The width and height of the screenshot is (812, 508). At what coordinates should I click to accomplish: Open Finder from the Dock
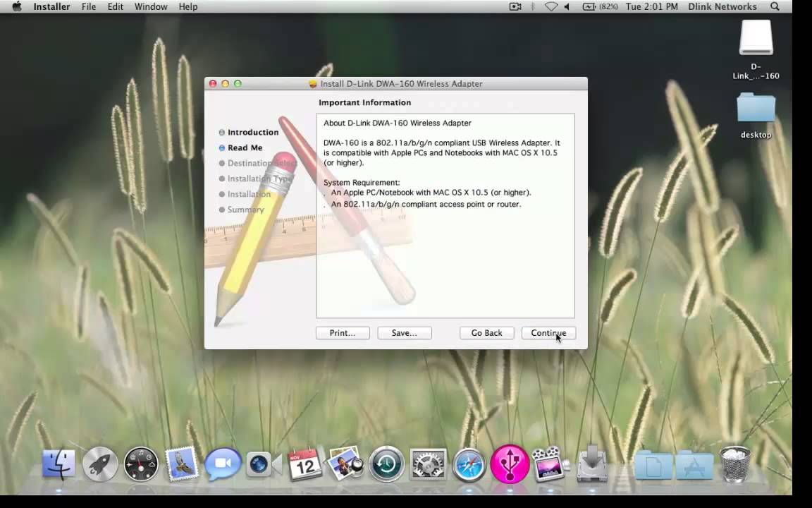tap(59, 464)
